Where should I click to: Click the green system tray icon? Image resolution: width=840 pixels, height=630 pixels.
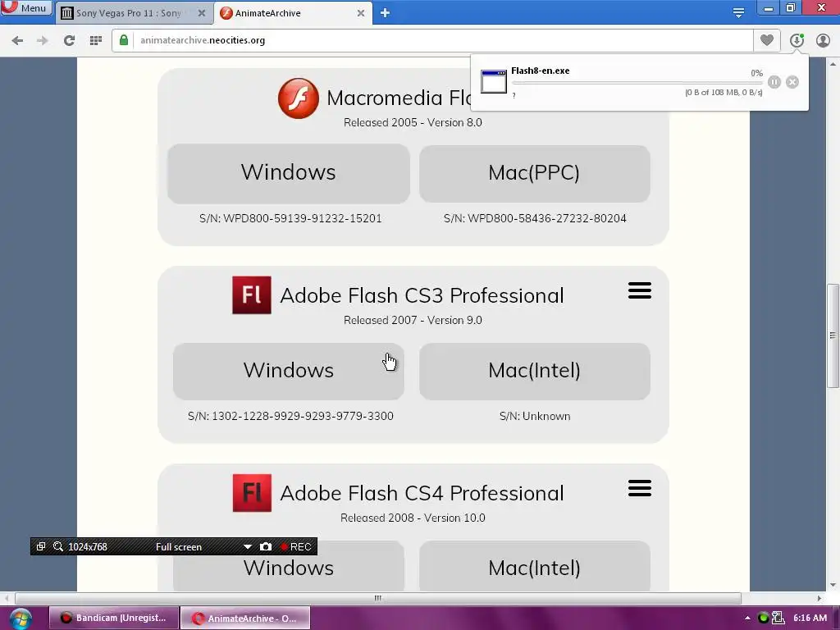764,618
